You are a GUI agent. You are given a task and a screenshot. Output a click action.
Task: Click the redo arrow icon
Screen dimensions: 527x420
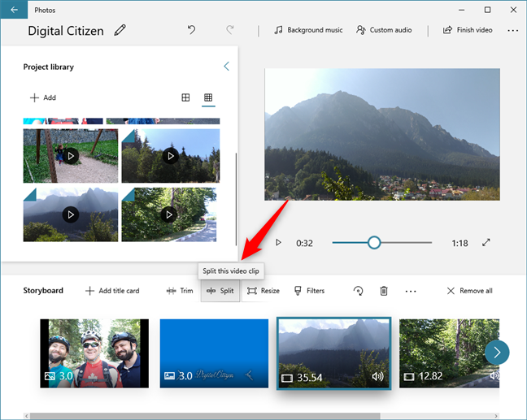(x=230, y=30)
